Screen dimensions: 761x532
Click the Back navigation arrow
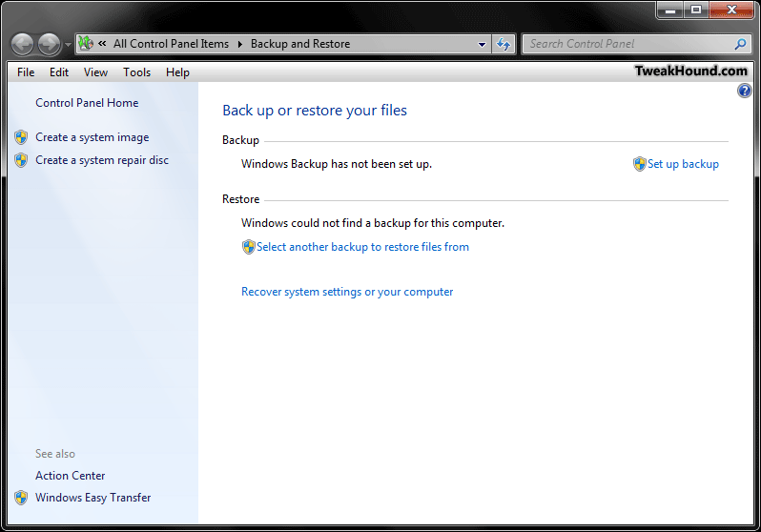pos(22,44)
